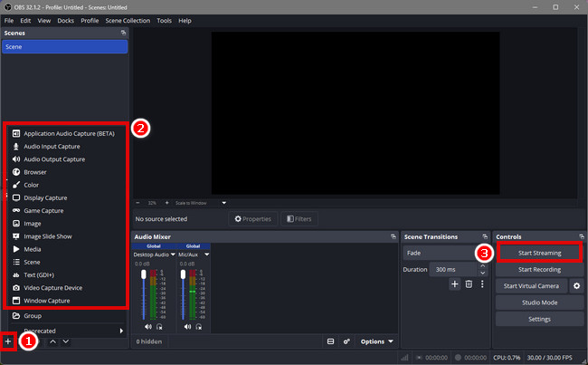This screenshot has height=365, width=588.
Task: Toggle Mic/Aux monitoring headphones
Action: pyautogui.click(x=199, y=327)
